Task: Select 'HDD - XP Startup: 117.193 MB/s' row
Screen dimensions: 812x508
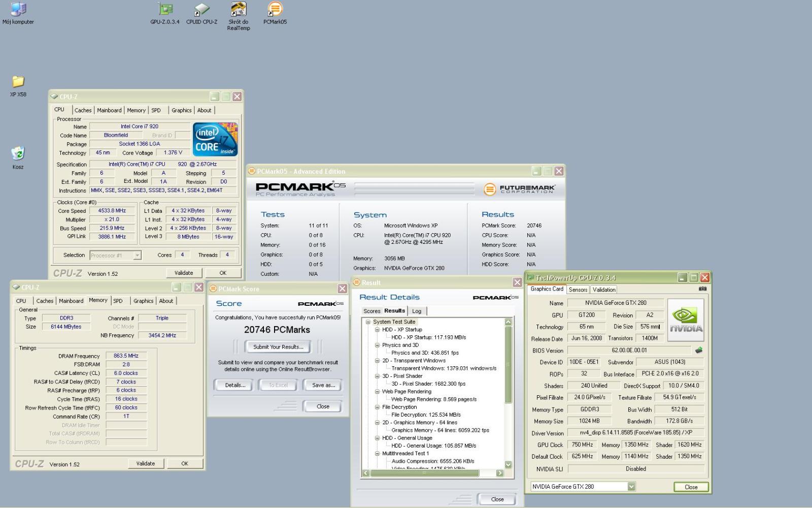Action: point(429,337)
